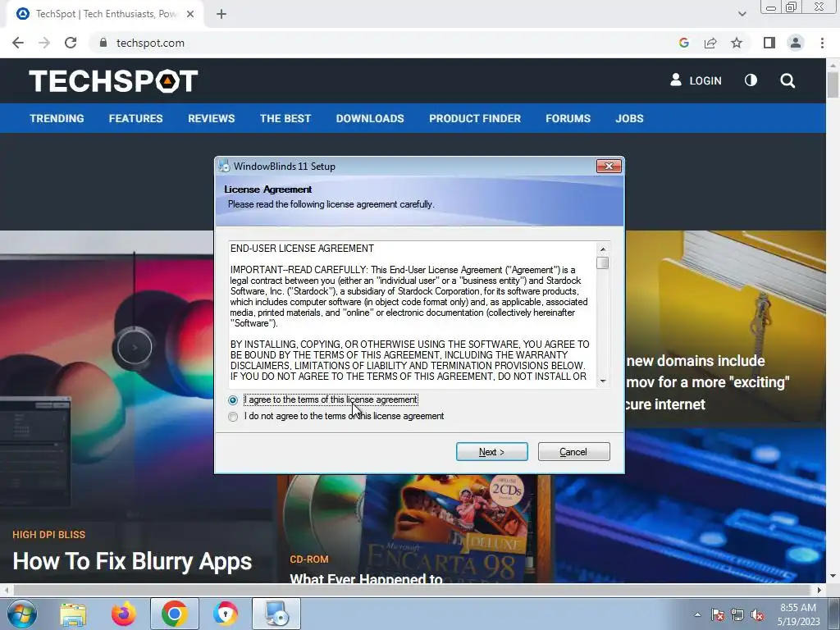Viewport: 840px width, 630px height.
Task: Open the TRENDING menu
Action: click(x=57, y=118)
